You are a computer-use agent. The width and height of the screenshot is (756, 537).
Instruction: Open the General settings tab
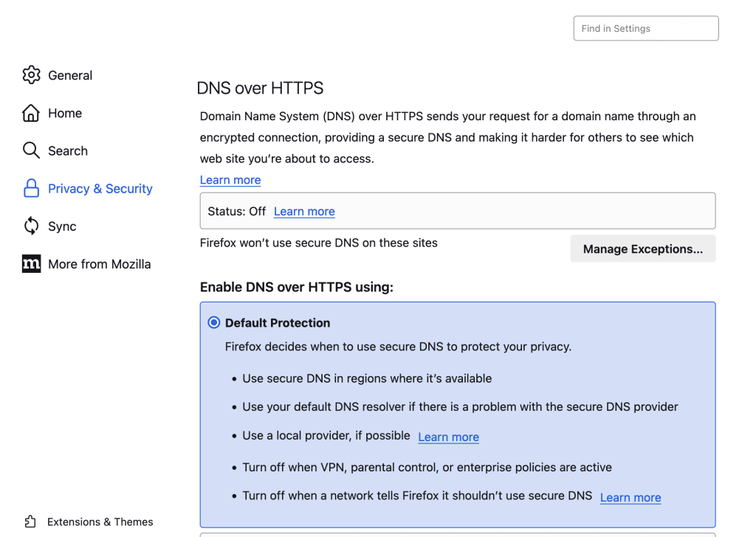coord(70,75)
